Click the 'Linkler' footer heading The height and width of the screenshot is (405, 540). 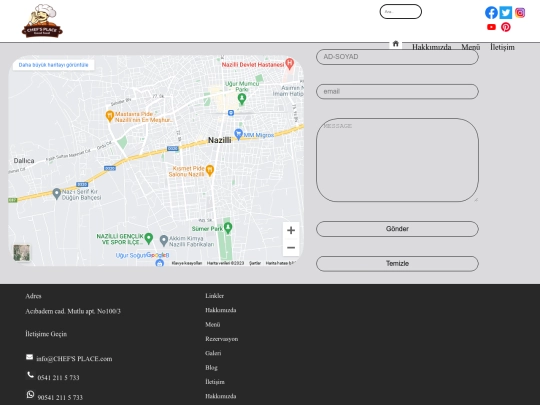tap(214, 296)
